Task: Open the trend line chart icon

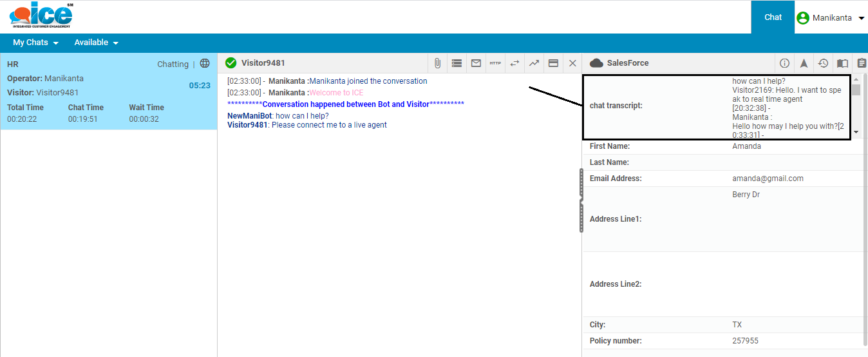Action: [534, 63]
